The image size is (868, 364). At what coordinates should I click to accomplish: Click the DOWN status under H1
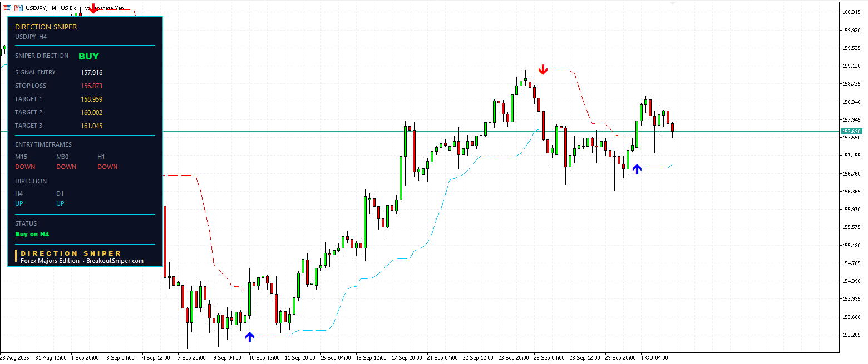(107, 167)
